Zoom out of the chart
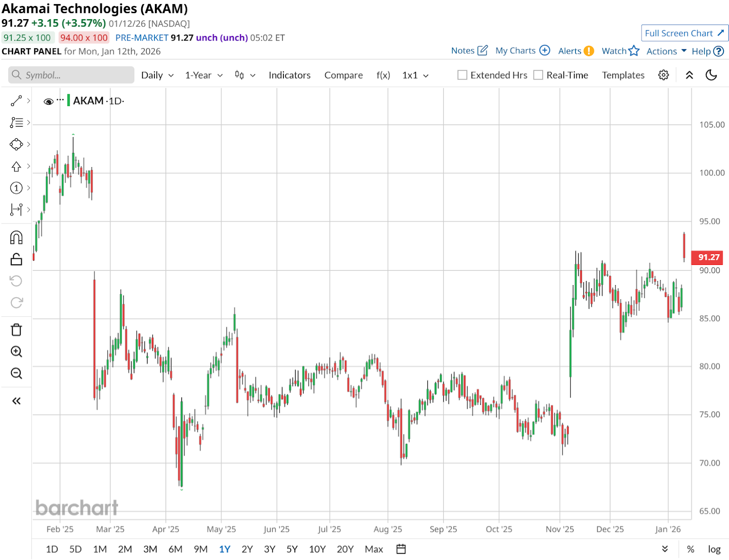 click(16, 373)
